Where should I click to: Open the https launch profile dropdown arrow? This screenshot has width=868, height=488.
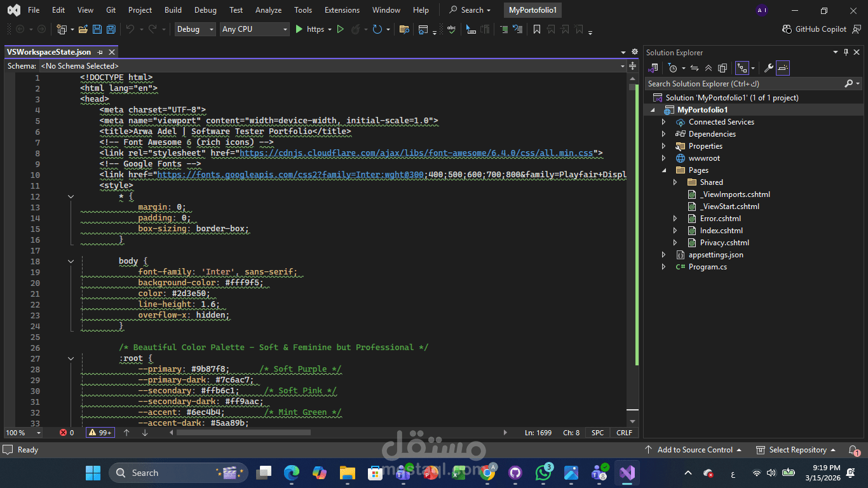pyautogui.click(x=329, y=29)
